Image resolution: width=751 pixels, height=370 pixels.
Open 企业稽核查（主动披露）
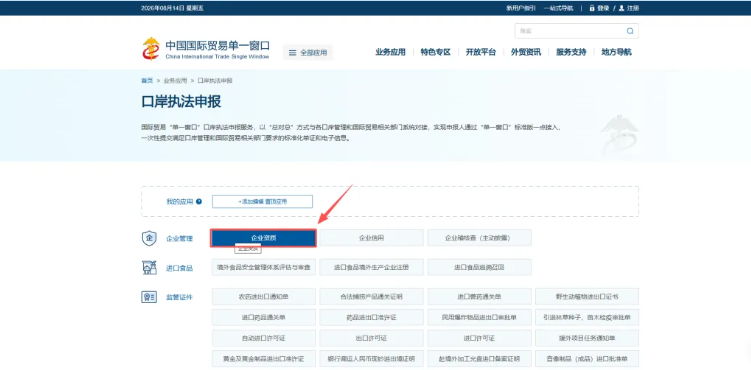coord(479,238)
